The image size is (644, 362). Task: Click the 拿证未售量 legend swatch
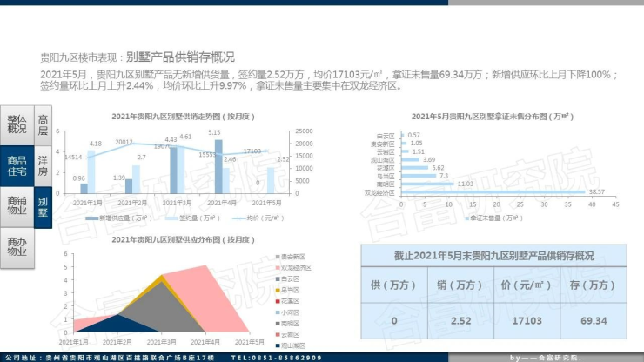pos(466,218)
